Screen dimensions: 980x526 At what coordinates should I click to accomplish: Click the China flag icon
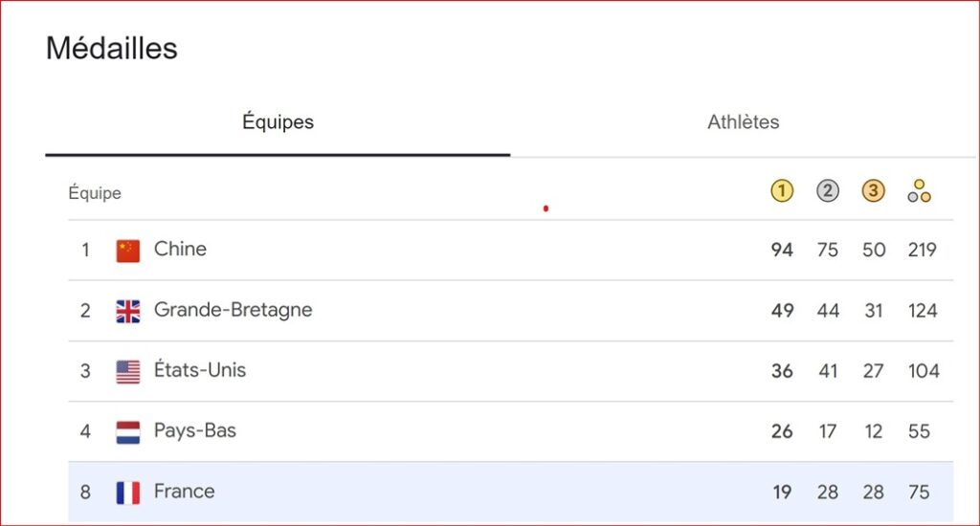[x=128, y=251]
